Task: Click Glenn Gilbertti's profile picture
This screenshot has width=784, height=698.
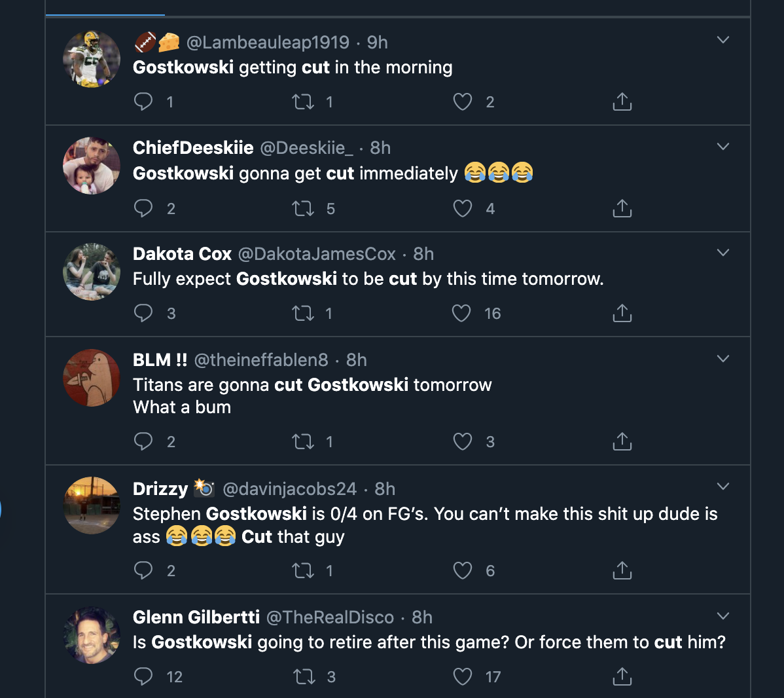Action: click(92, 635)
